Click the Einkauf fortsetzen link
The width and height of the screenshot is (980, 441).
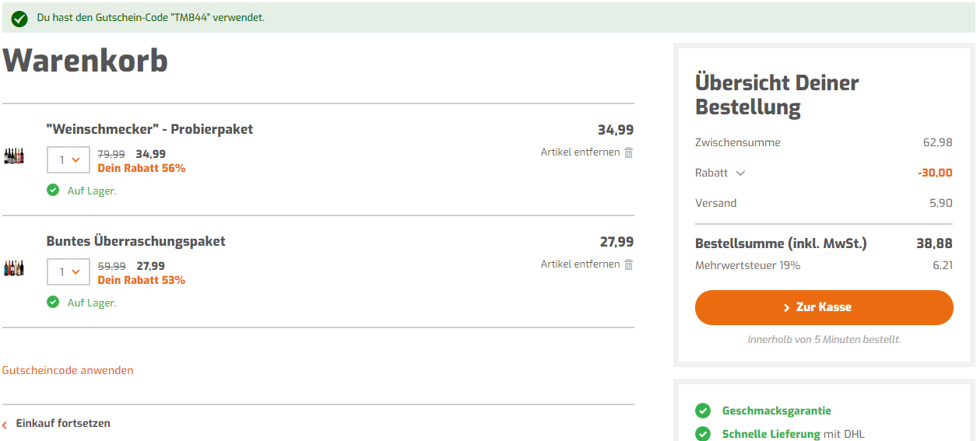point(63,424)
